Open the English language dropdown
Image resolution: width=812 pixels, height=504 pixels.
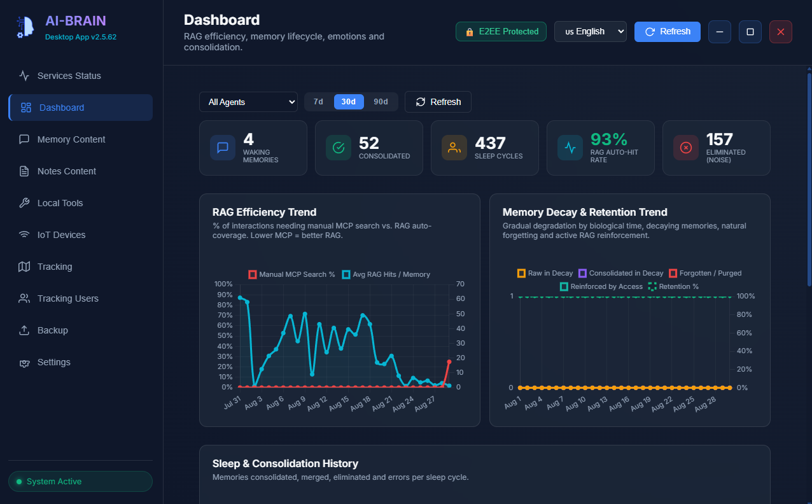591,32
